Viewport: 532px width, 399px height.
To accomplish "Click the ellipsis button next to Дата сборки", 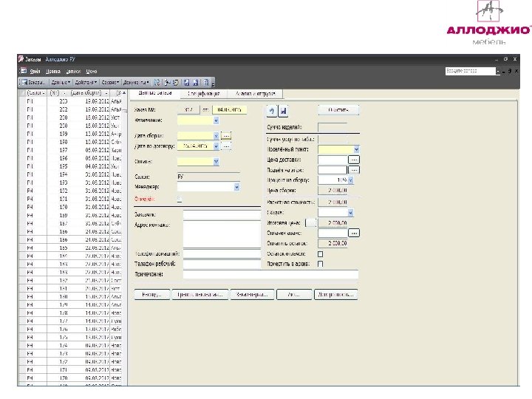I will coord(226,136).
